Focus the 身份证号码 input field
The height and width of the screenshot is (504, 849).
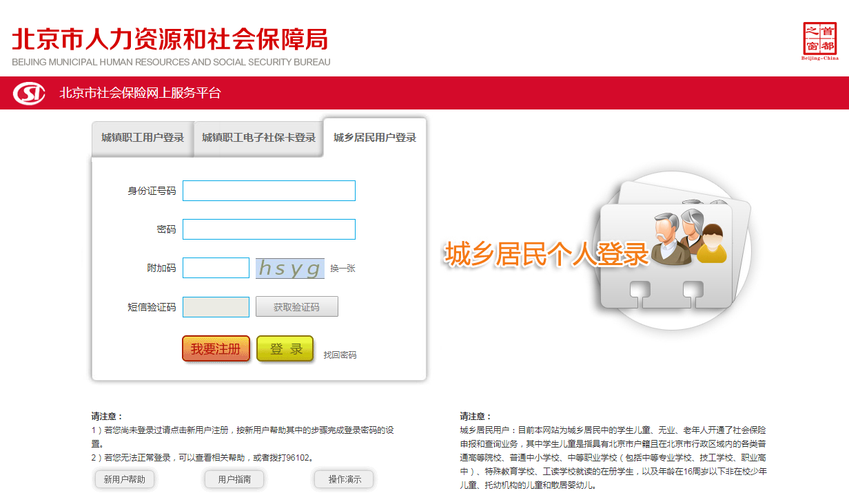(x=269, y=191)
